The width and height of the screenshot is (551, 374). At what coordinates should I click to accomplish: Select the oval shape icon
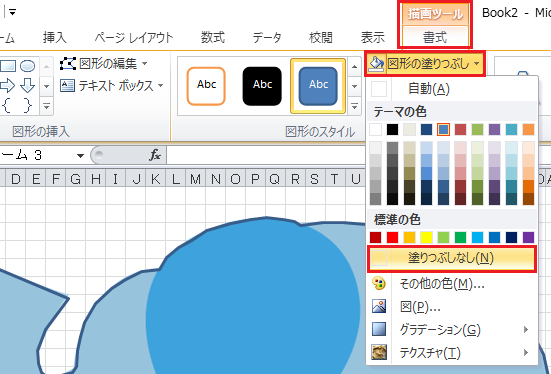click(x=27, y=66)
